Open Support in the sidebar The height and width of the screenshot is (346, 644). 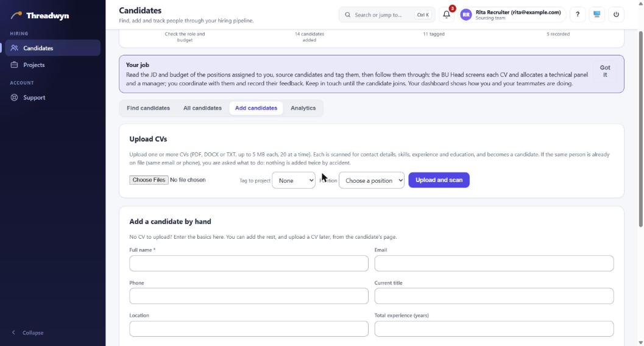(52, 97)
